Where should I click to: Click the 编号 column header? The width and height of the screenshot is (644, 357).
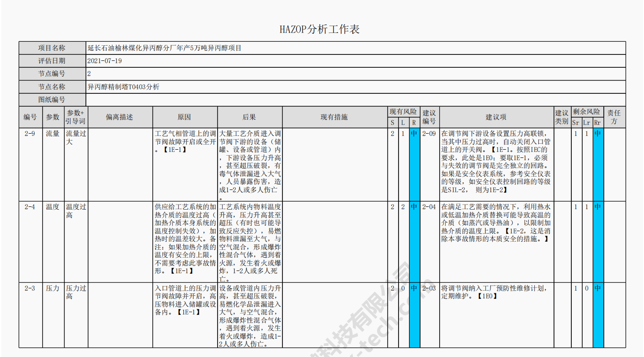(x=30, y=117)
